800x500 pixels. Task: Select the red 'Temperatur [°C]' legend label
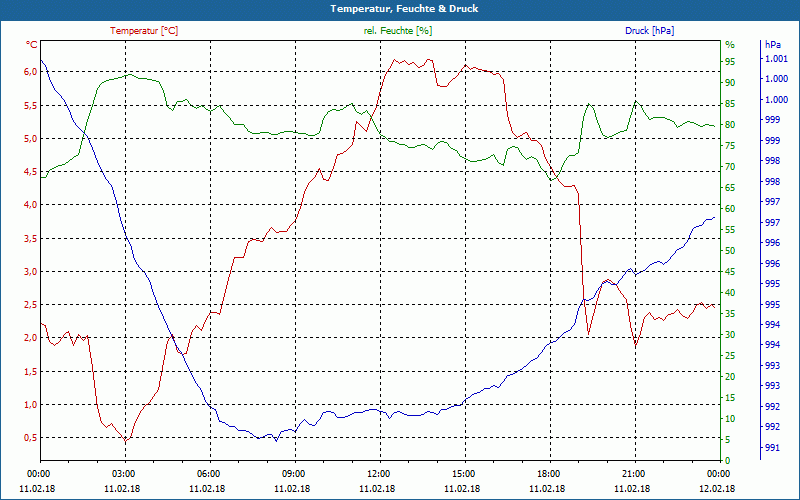point(144,31)
